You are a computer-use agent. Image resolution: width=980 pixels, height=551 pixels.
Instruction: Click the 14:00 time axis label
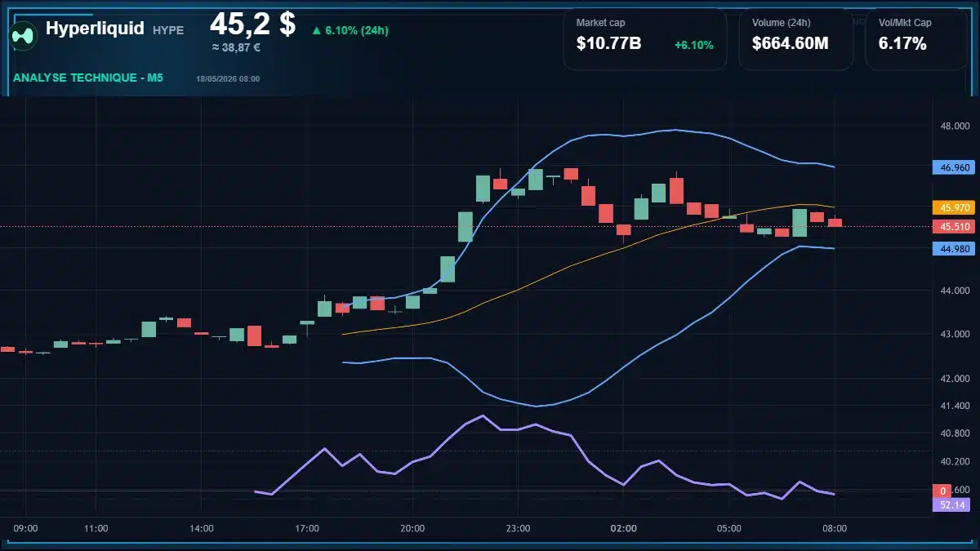[202, 528]
